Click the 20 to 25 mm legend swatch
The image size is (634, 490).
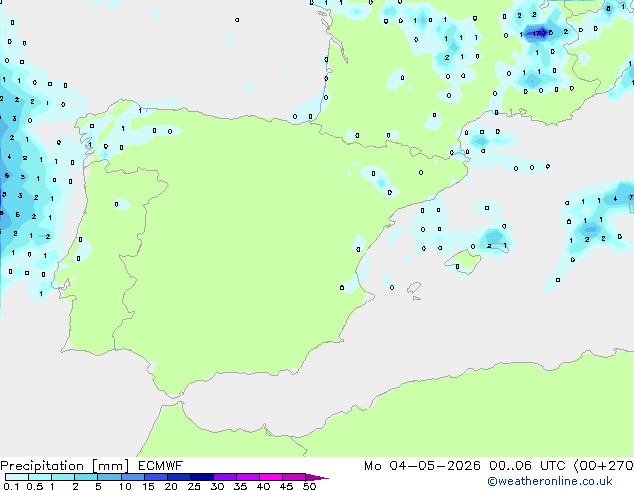coord(178,477)
